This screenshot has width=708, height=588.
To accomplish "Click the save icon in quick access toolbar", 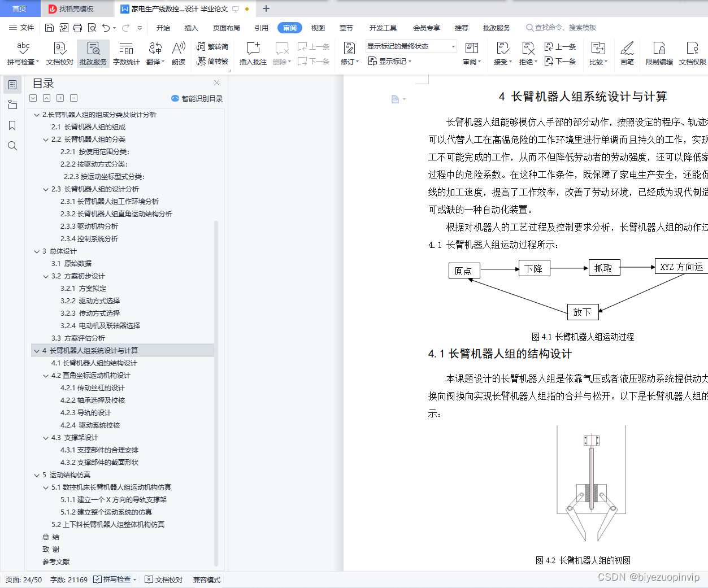I will [49, 28].
